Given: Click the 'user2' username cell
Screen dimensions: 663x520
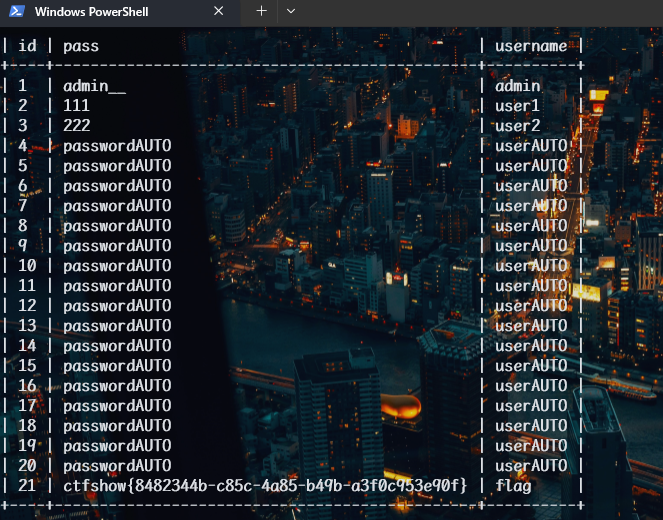Looking at the screenshot, I should [518, 126].
